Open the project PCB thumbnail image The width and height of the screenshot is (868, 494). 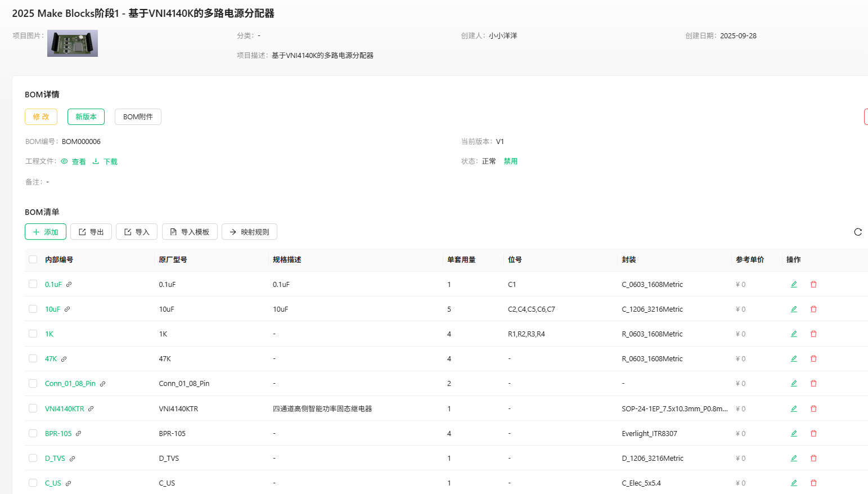coord(73,43)
